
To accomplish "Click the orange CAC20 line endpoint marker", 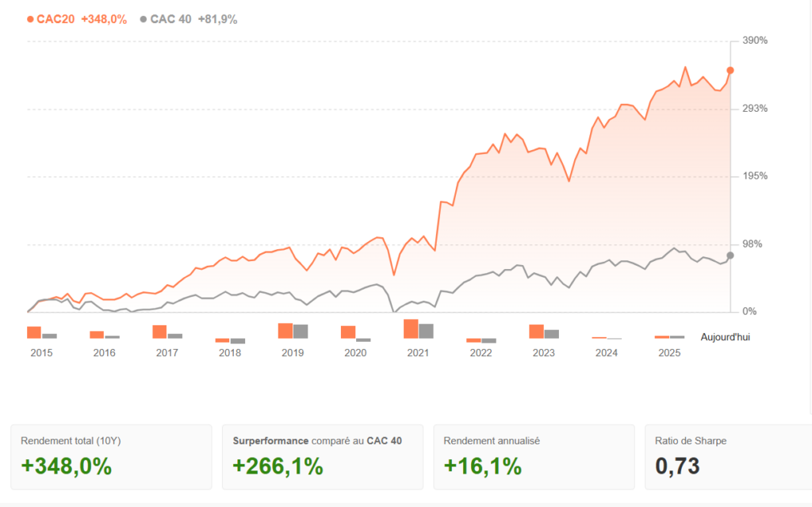I will (x=730, y=71).
